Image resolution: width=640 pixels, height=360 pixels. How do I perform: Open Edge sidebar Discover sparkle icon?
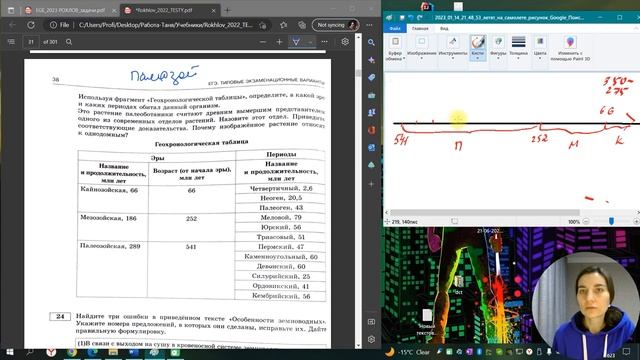tap(371, 60)
